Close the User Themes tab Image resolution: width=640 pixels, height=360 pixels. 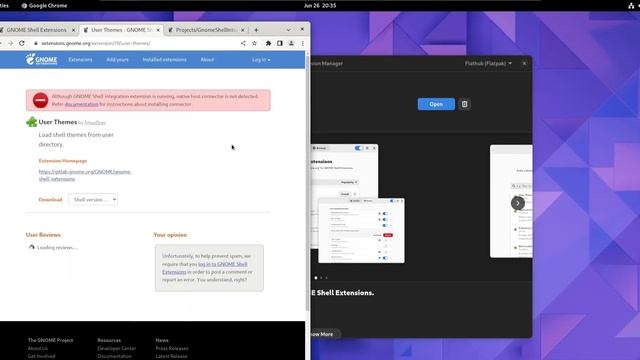pyautogui.click(x=158, y=30)
